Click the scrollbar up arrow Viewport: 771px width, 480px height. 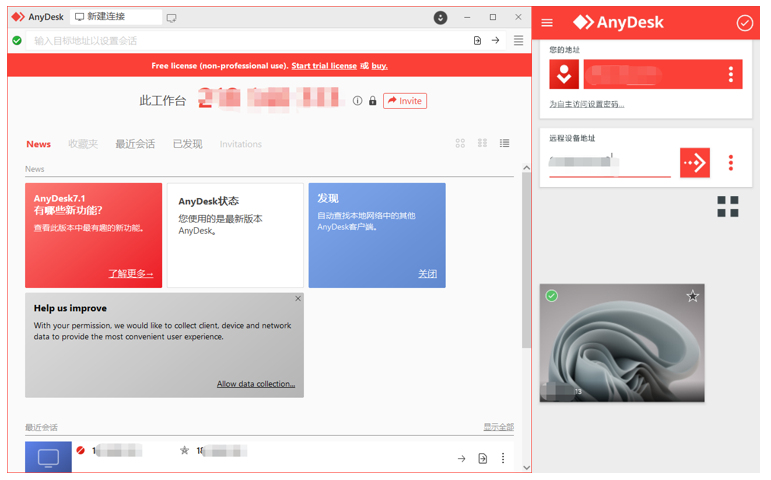[x=526, y=168]
